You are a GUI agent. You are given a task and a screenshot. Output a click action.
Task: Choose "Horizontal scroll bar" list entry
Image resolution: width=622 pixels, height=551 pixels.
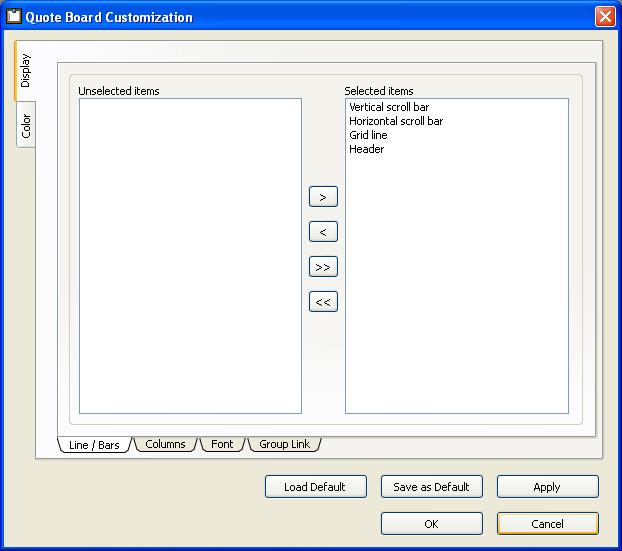click(396, 121)
